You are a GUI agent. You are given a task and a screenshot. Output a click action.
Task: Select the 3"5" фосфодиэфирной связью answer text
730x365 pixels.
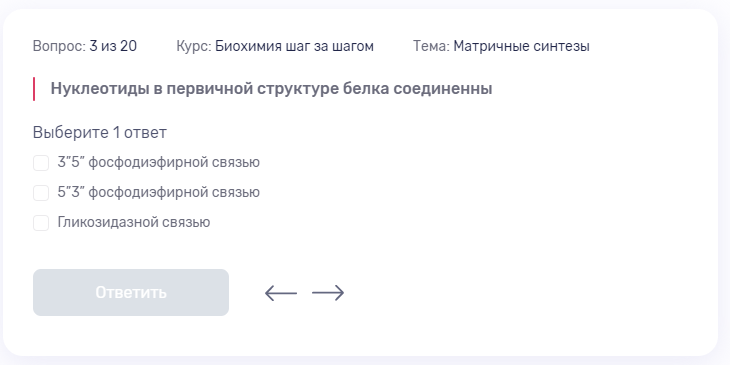159,162
